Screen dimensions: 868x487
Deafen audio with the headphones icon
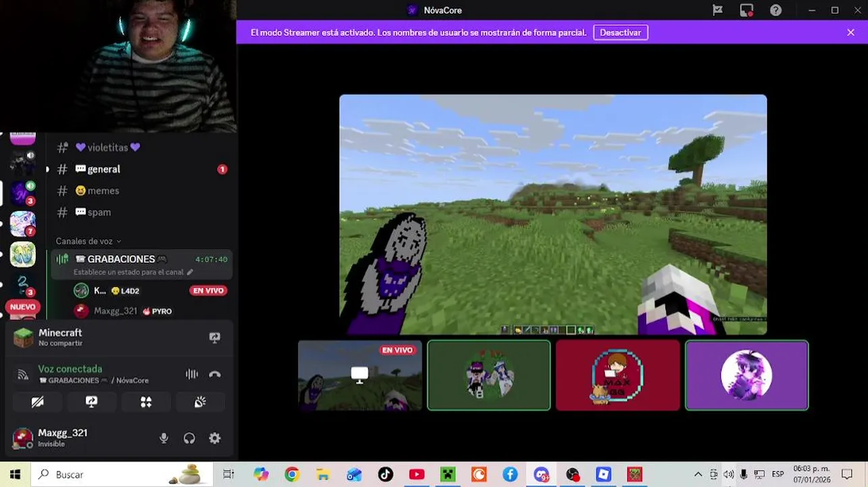(x=189, y=438)
